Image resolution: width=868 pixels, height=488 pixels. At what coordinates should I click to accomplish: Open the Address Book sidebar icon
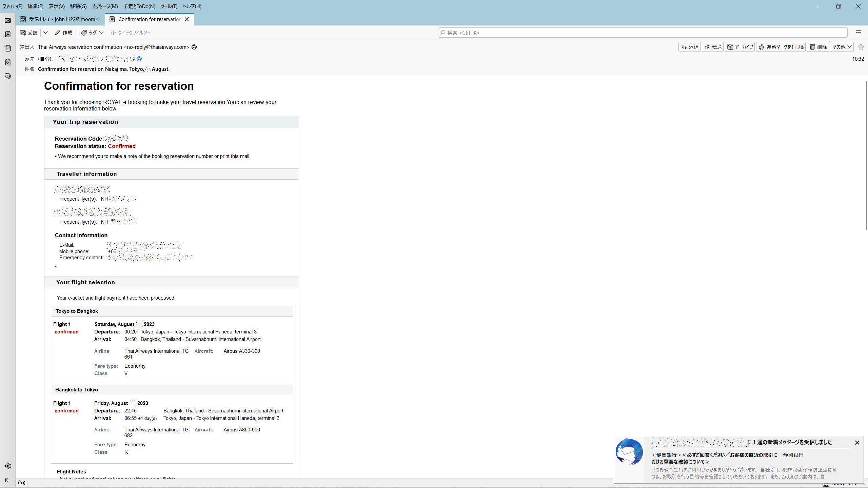coord(8,35)
